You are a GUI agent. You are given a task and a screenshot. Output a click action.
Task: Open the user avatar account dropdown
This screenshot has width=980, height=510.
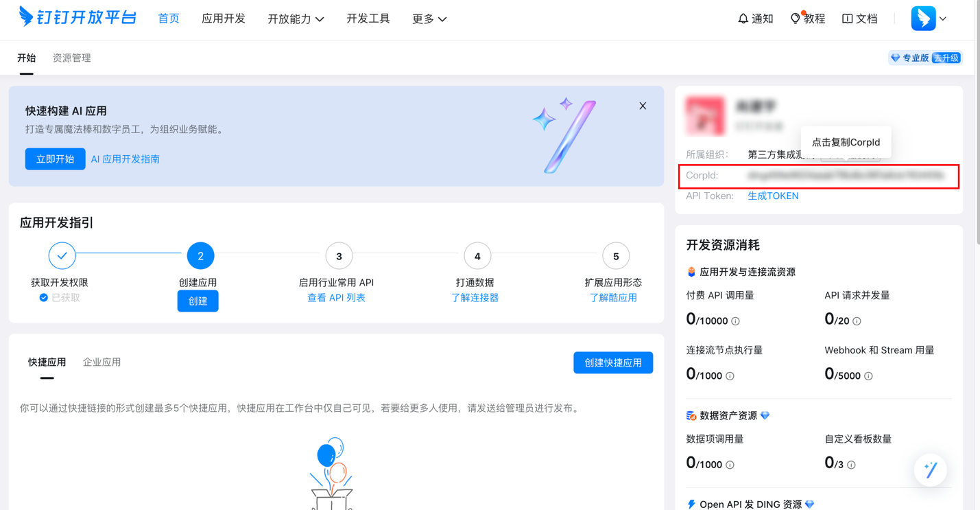click(x=929, y=19)
